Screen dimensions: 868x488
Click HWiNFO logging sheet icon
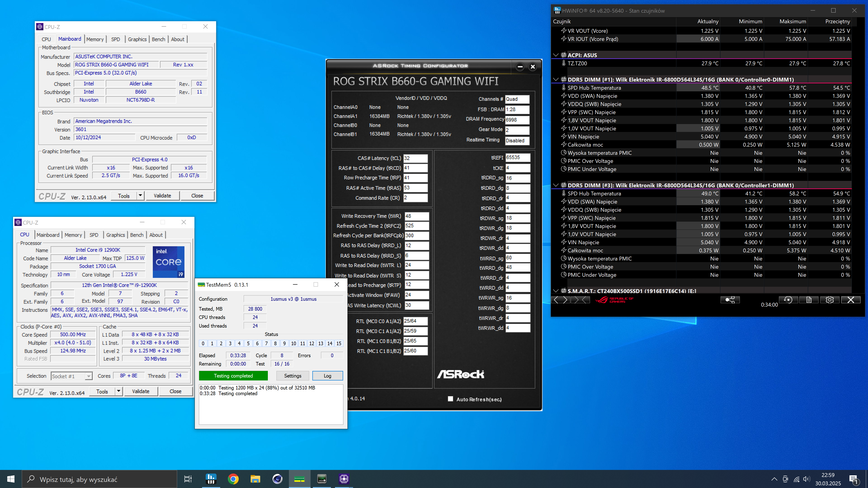(x=809, y=300)
